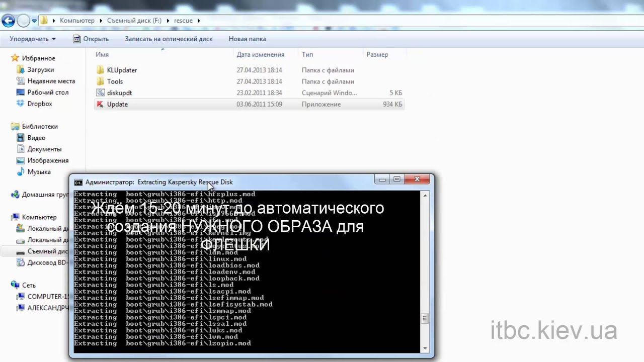644x362 pixels.
Task: Click the Tools folder name
Action: tap(115, 81)
